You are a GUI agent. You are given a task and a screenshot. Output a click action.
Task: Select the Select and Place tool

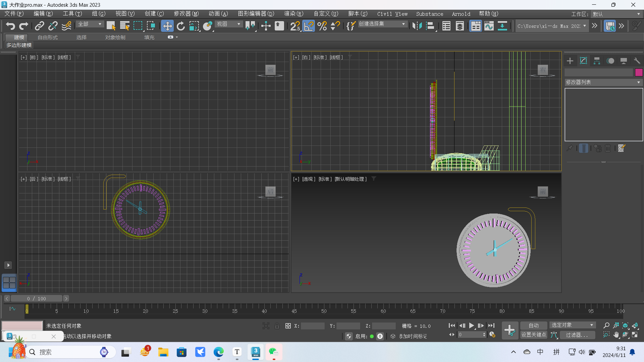(208, 26)
